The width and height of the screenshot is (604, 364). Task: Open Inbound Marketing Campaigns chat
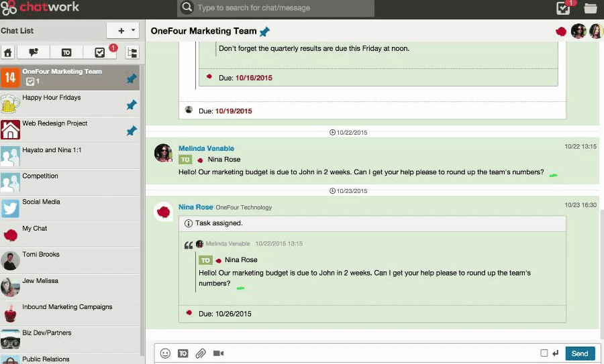tap(70, 313)
